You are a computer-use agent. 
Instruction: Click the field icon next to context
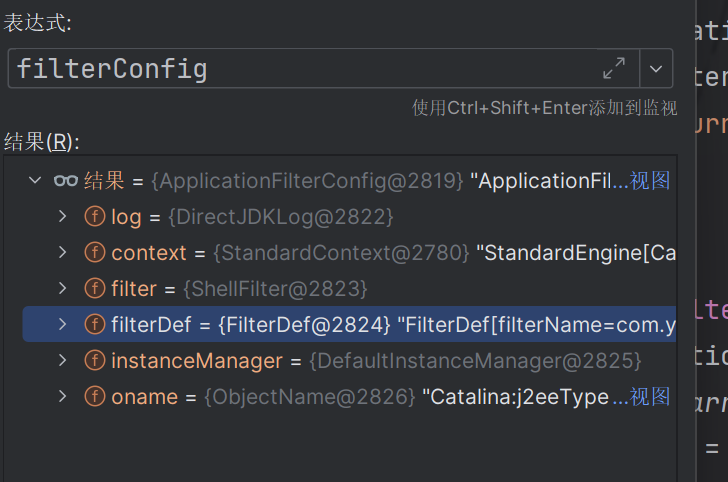tap(95, 253)
